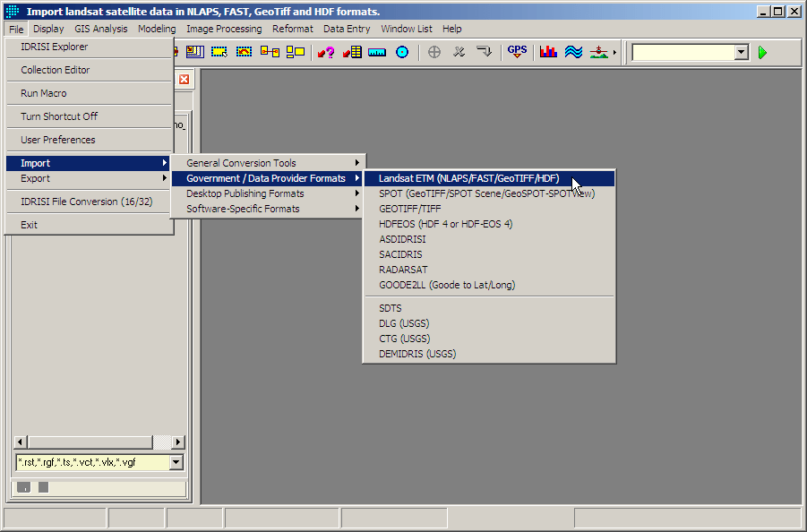Run with the green play arrow

[763, 53]
